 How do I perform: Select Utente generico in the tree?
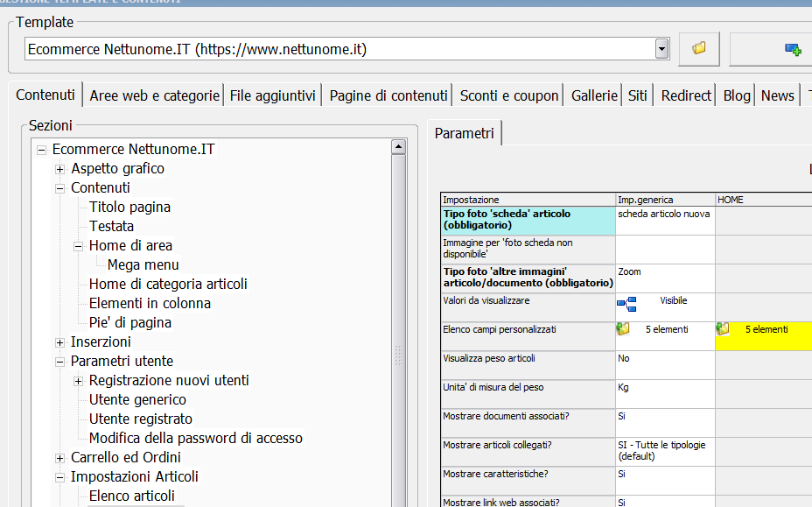tap(137, 399)
